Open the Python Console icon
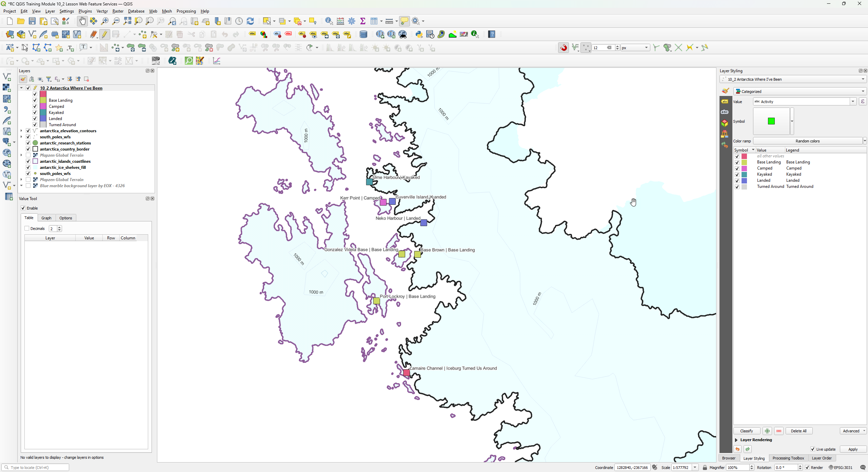 419,34
